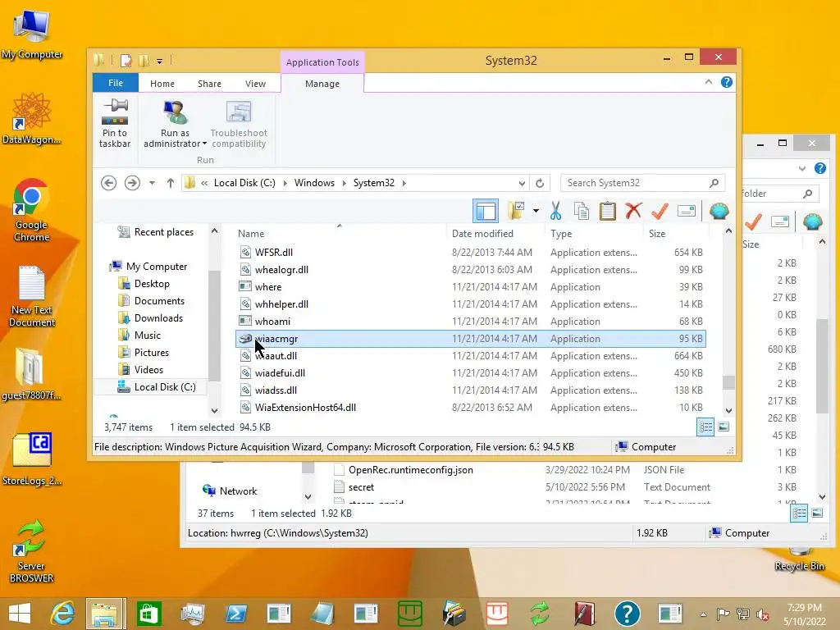Click the shell icon in the back window
The height and width of the screenshot is (630, 840).
coord(813,221)
